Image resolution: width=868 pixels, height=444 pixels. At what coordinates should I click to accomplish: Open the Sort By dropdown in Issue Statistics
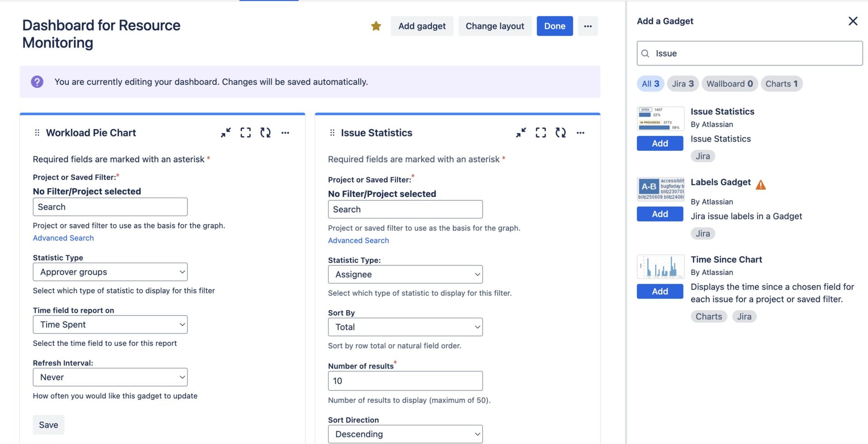405,327
